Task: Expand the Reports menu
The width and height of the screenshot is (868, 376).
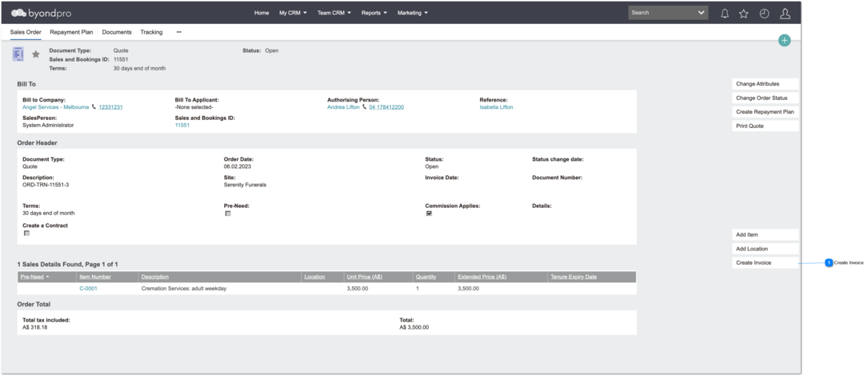Action: [x=374, y=13]
